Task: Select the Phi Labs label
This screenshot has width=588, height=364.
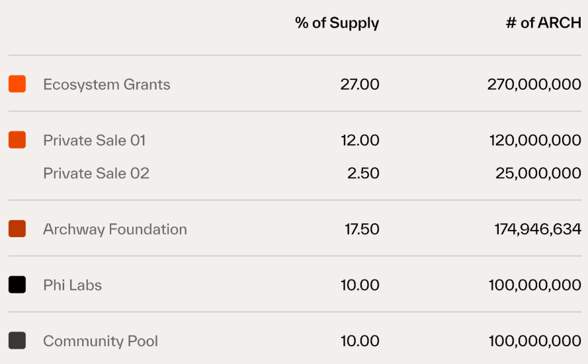Action: 72,285
